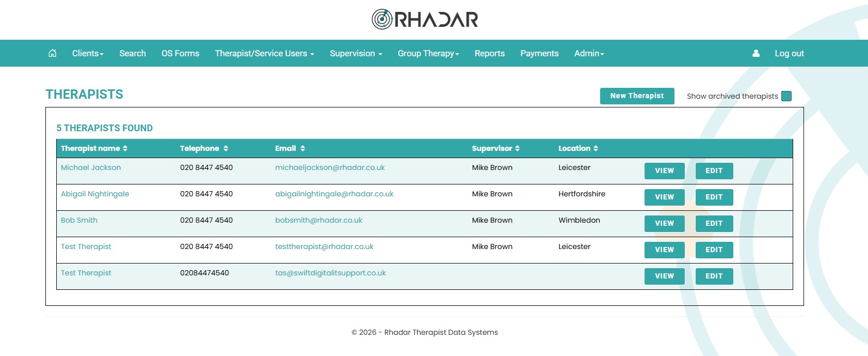Open Michael Jackson name link
This screenshot has width=868, height=356.
[x=91, y=167]
